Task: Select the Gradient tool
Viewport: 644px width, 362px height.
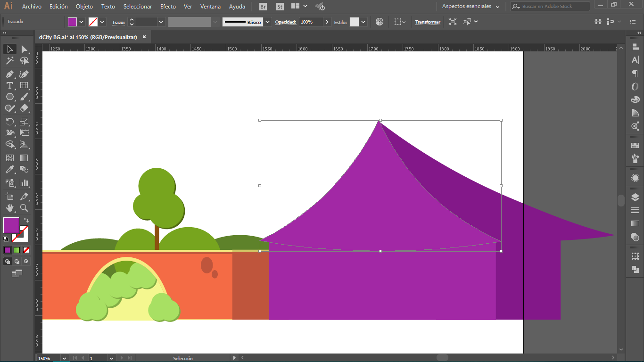Action: [x=24, y=158]
